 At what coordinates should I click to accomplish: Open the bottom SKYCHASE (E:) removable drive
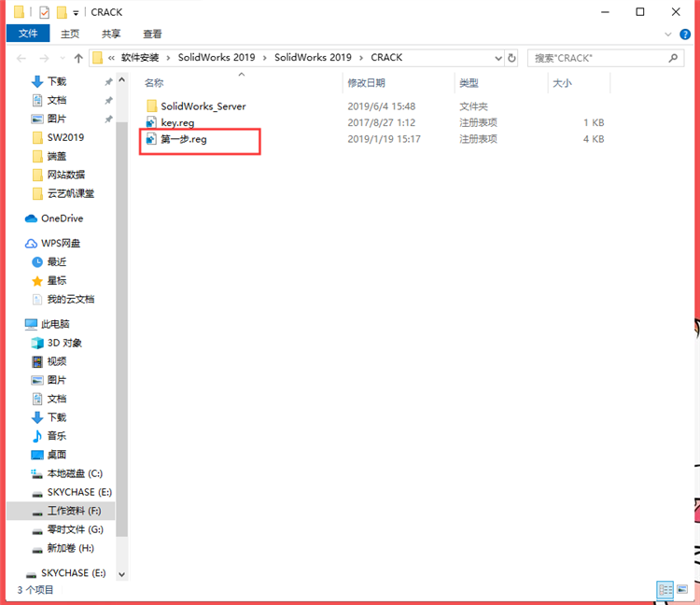point(73,573)
